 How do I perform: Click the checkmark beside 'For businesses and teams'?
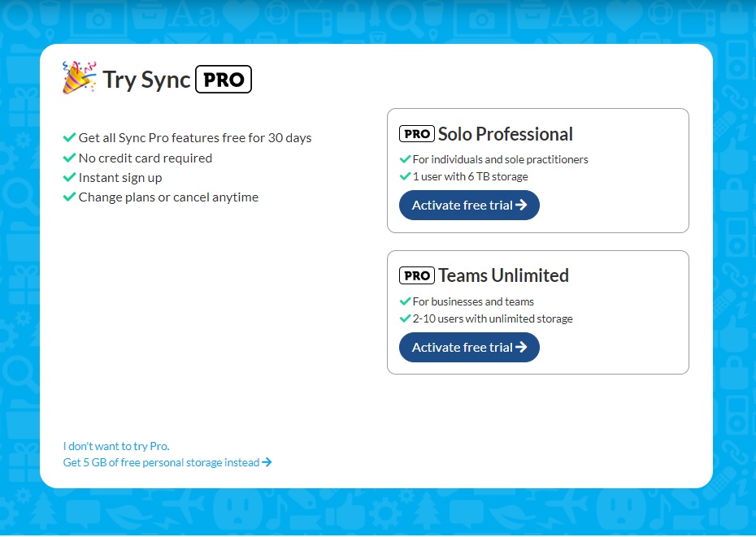coord(405,301)
